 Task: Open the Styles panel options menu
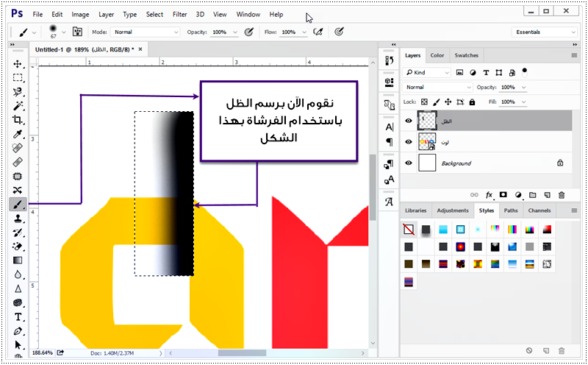574,210
